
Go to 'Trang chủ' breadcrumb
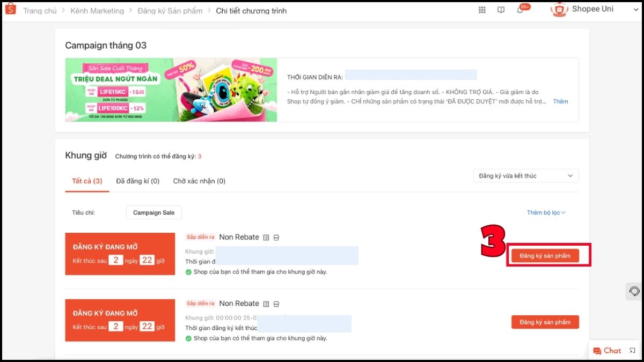[x=40, y=11]
